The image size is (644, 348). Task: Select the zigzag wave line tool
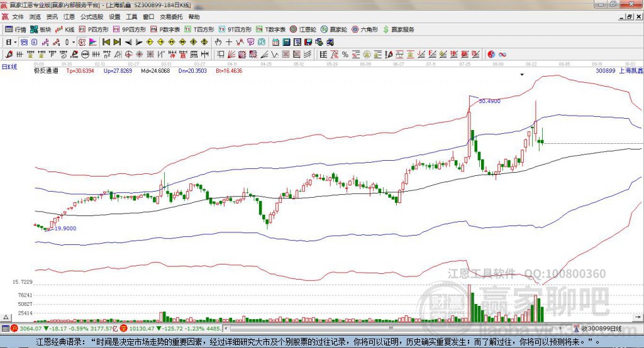[275, 54]
